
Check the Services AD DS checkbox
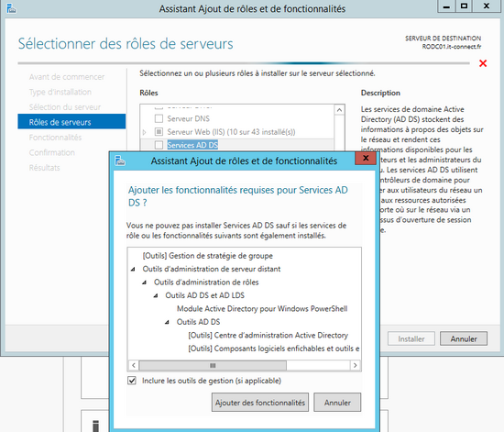click(x=159, y=145)
